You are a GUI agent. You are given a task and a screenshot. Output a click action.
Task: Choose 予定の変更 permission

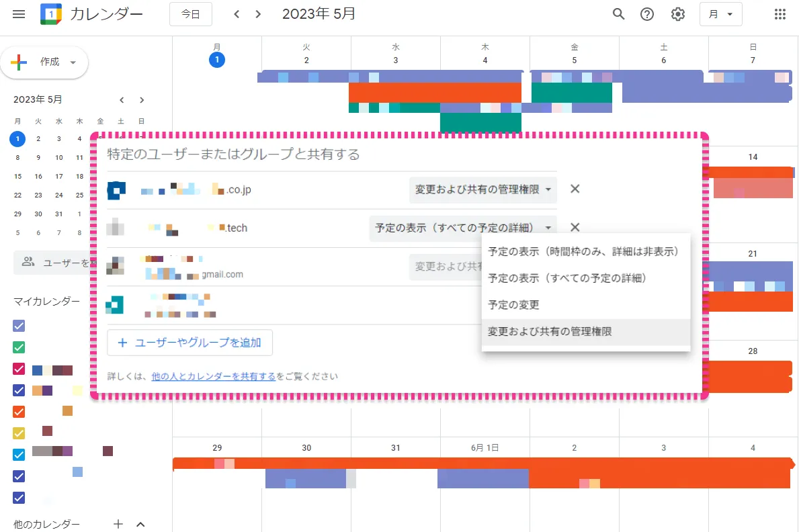[x=585, y=305]
